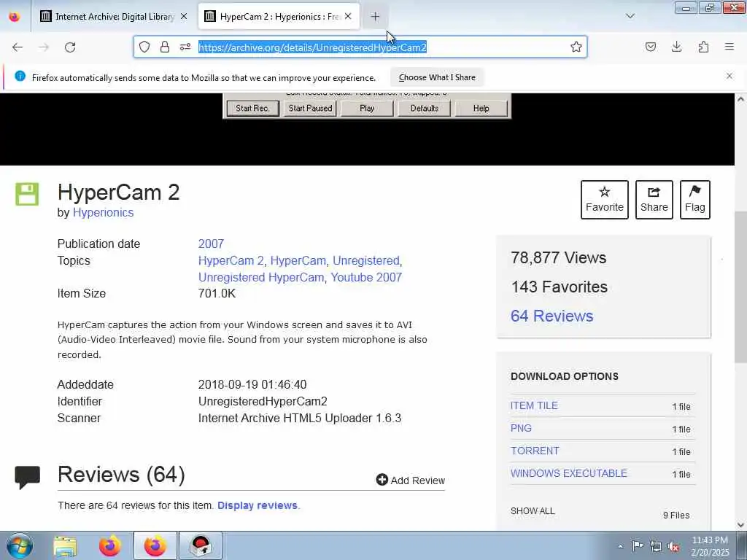Open the muted volume tray icon

click(x=673, y=546)
